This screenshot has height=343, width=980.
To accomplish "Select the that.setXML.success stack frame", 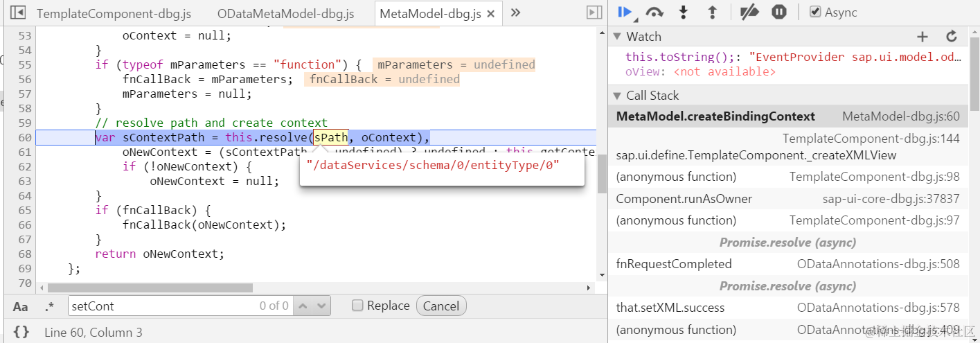I will 788,308.
